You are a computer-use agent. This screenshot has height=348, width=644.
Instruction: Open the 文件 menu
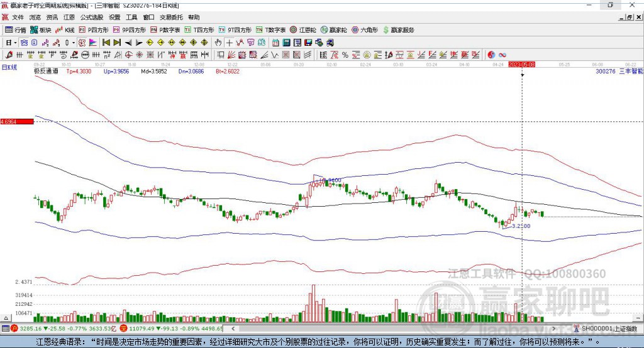click(18, 17)
